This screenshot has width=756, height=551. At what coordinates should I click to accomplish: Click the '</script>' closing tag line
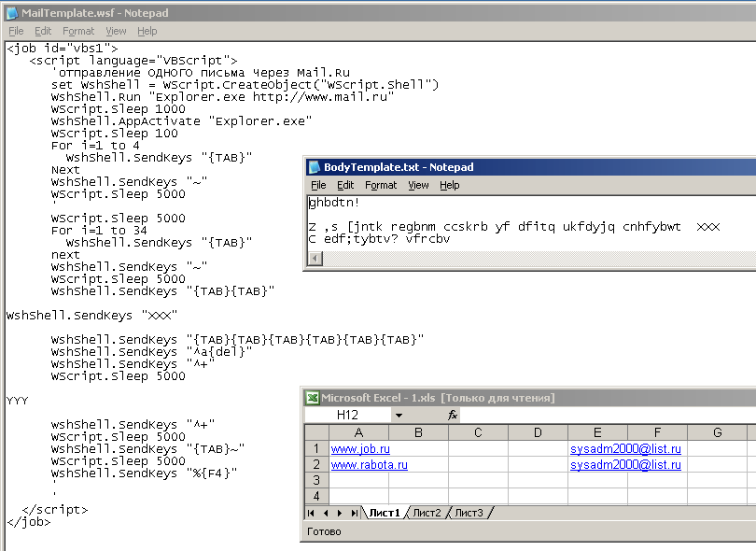pos(55,510)
